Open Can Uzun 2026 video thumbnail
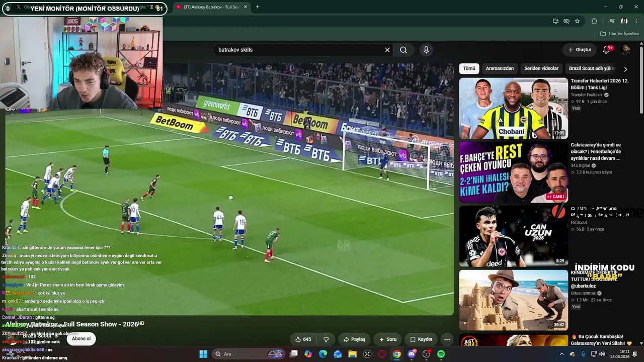The width and height of the screenshot is (644, 362). [x=513, y=236]
